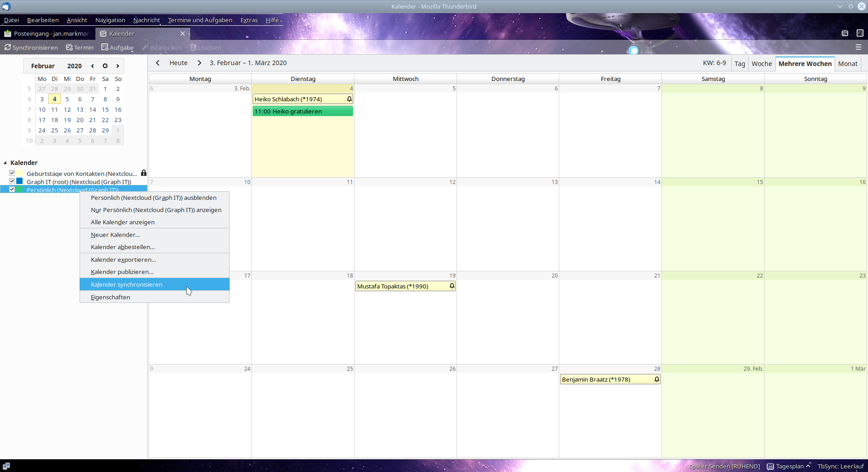Click the Synchronisieren toolbar icon
This screenshot has height=472, width=868.
pos(8,47)
